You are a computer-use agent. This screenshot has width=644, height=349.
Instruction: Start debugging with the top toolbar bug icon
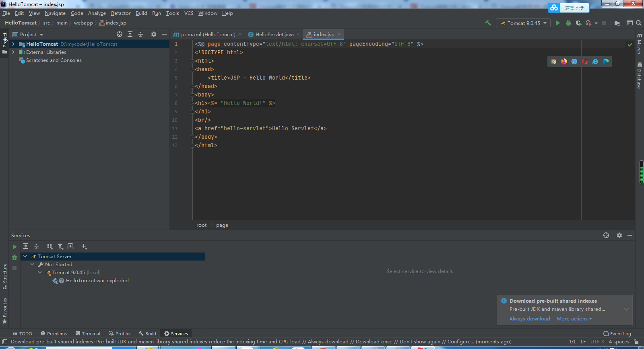coord(568,23)
